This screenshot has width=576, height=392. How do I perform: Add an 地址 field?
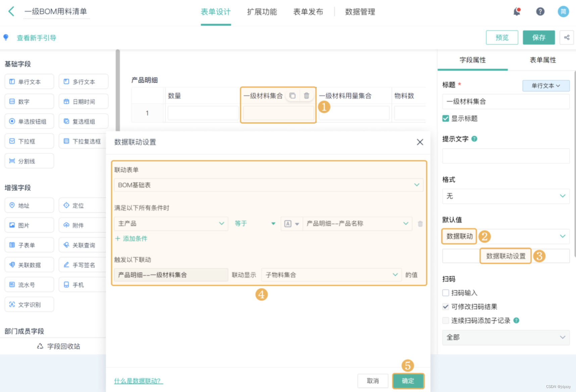point(29,205)
